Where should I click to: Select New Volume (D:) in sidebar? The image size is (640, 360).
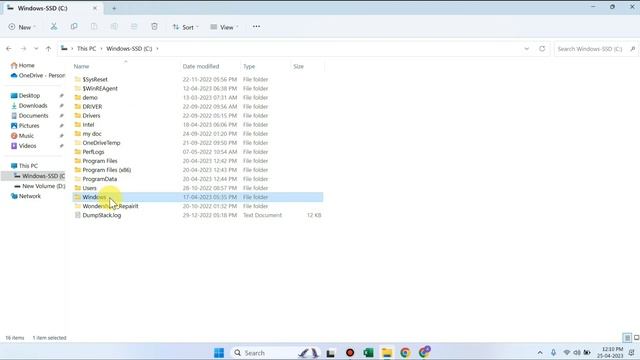point(39,186)
